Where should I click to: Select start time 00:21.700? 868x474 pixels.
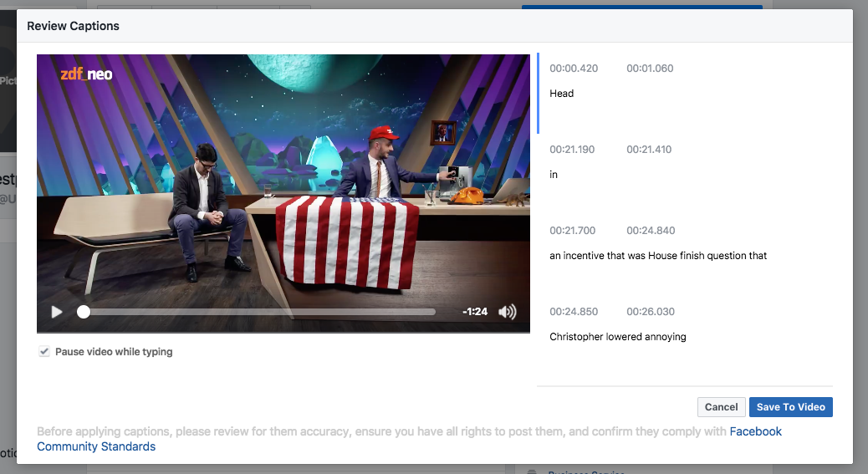(572, 231)
